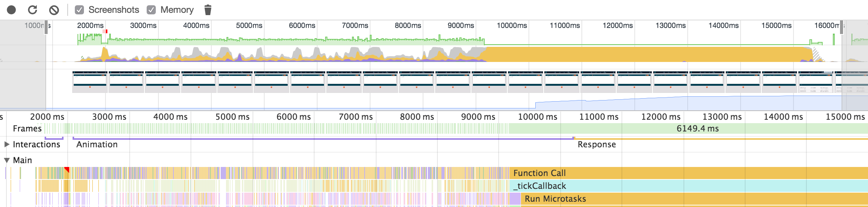Click the right overview selection handle
868x207 pixels.
click(842, 28)
